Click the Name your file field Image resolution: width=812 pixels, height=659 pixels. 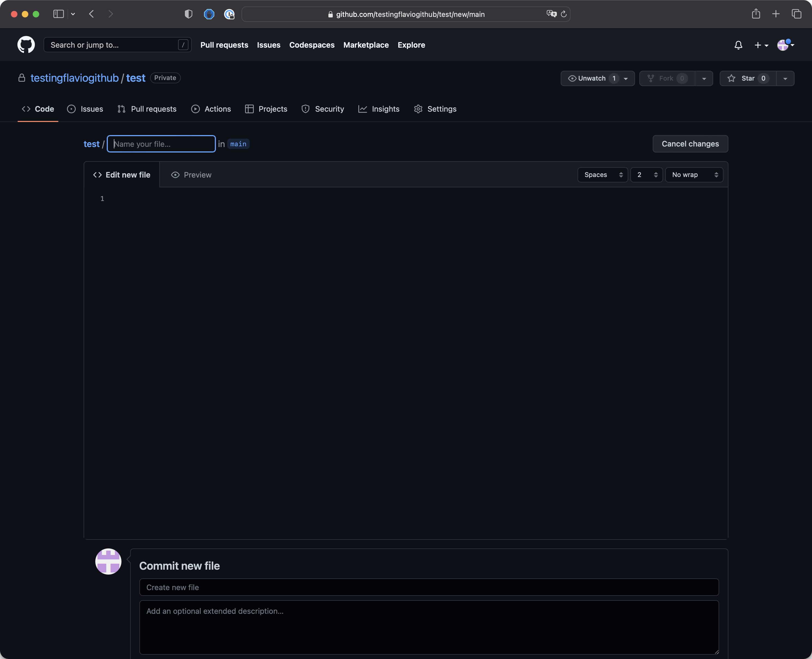click(x=161, y=144)
